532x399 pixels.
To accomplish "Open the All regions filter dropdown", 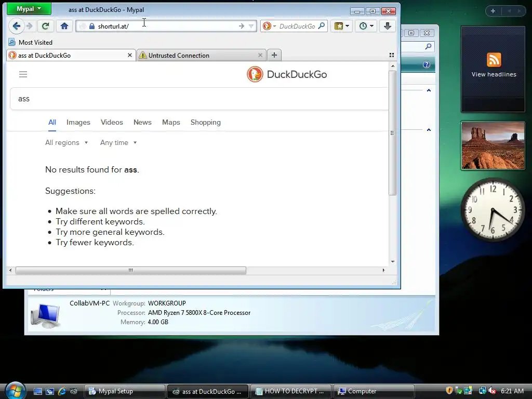I will point(66,143).
